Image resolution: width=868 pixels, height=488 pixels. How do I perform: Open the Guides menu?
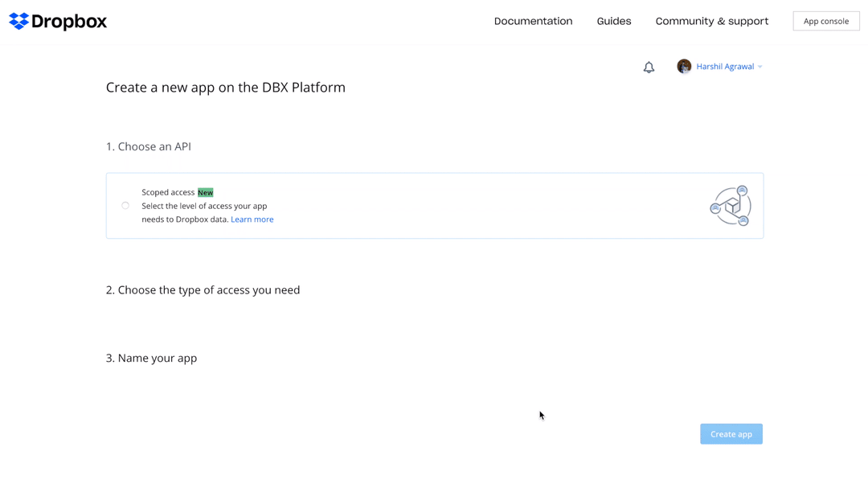pyautogui.click(x=614, y=21)
